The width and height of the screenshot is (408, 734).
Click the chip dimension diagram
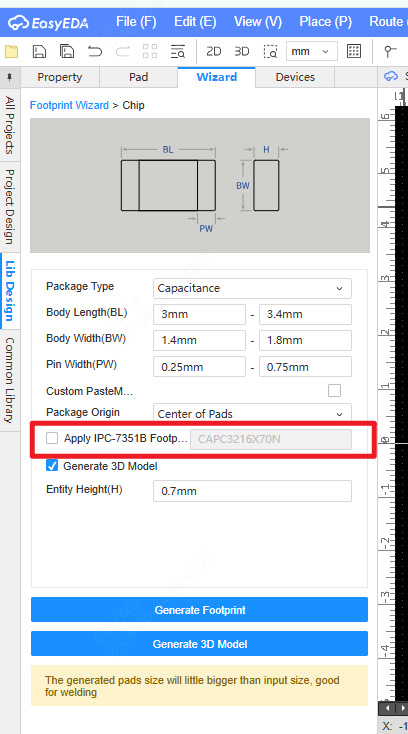(200, 185)
